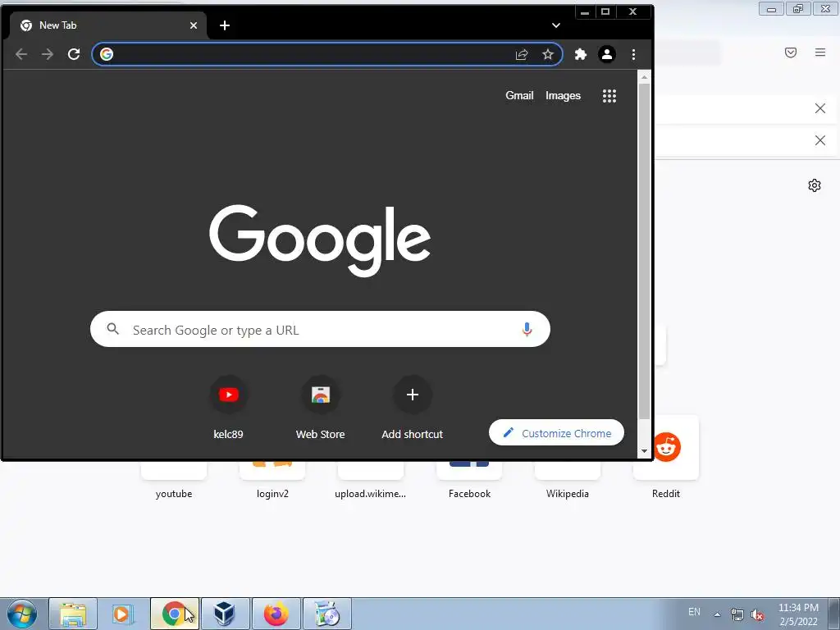Open Firefox hamburger menu
Image resolution: width=840 pixels, height=630 pixels.
click(x=820, y=52)
